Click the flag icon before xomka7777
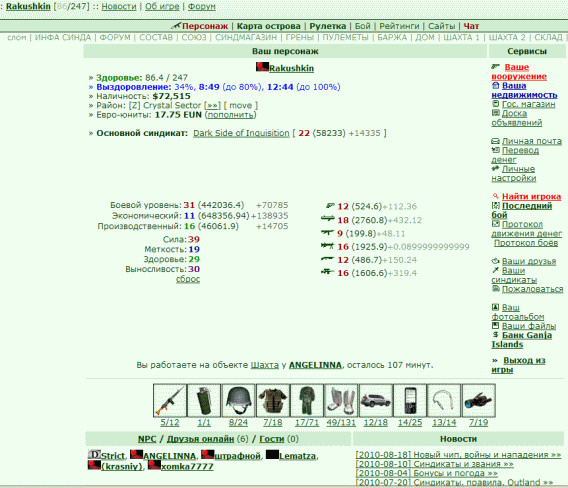 point(154,465)
